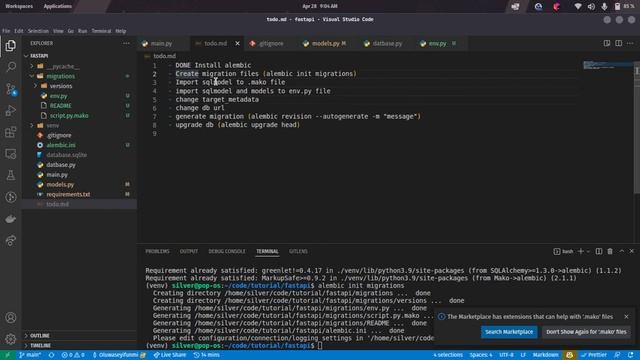
Task: Open the DEBUG CONSOLE tab
Action: [x=227, y=251]
